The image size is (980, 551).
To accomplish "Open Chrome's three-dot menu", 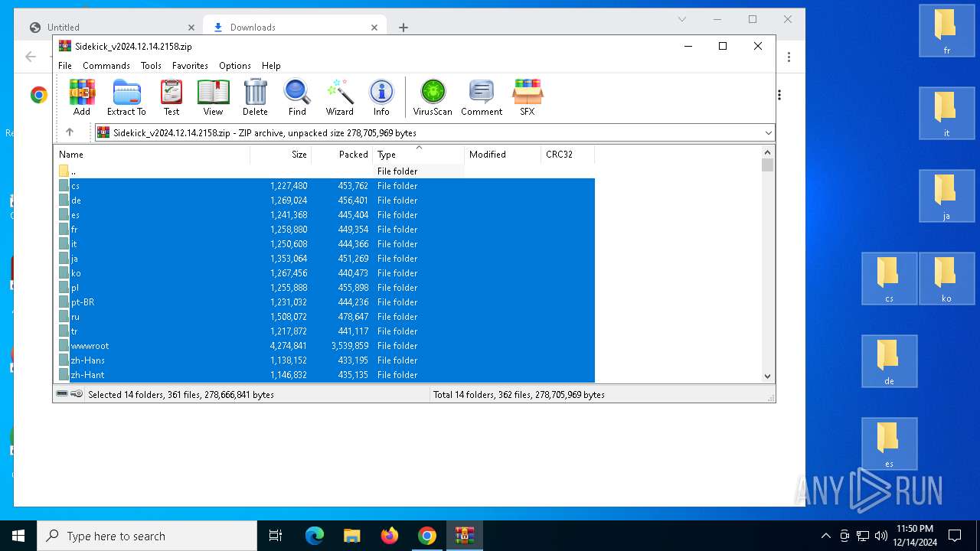I will [789, 57].
